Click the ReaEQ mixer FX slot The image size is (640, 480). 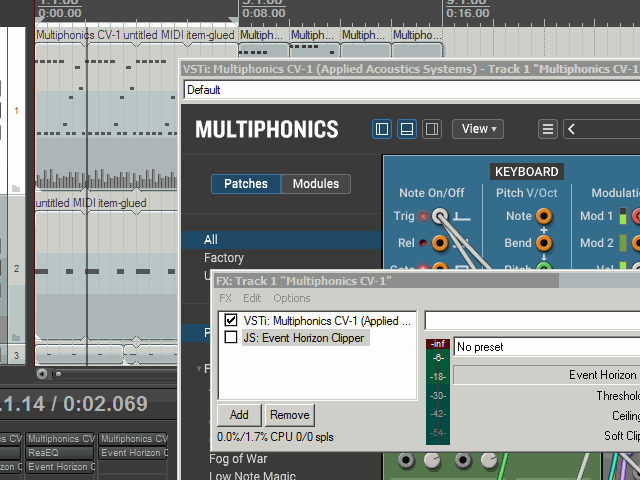60,453
